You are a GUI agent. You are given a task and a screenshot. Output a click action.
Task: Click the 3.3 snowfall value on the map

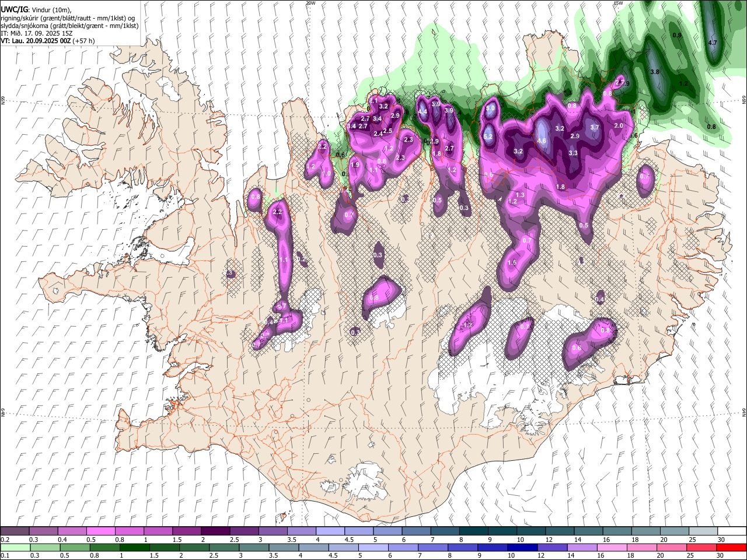pyautogui.click(x=573, y=153)
